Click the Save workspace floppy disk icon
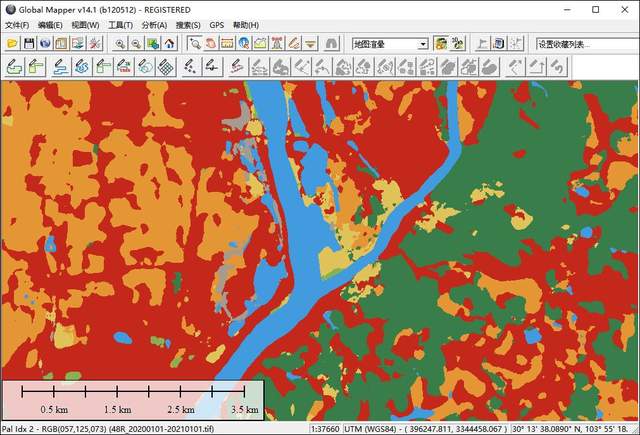The width and height of the screenshot is (640, 435). pos(29,44)
